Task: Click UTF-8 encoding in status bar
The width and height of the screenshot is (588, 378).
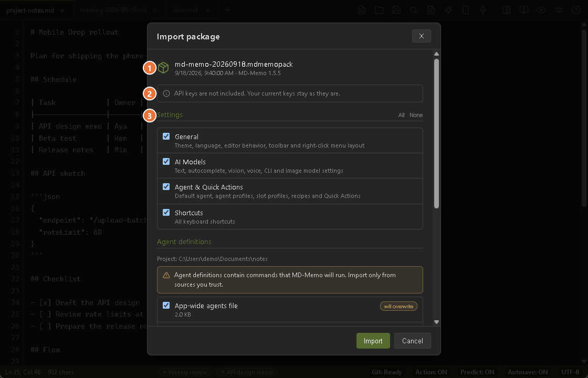Action: click(x=570, y=372)
